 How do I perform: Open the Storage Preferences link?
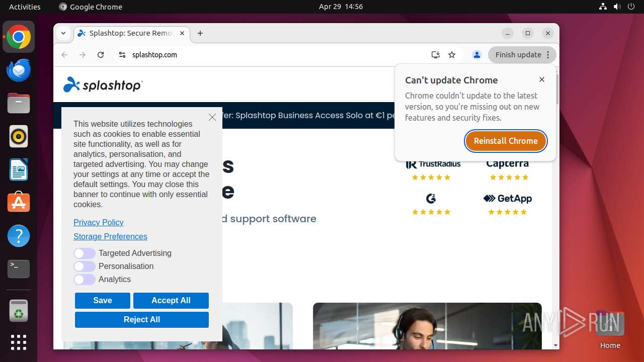(110, 236)
